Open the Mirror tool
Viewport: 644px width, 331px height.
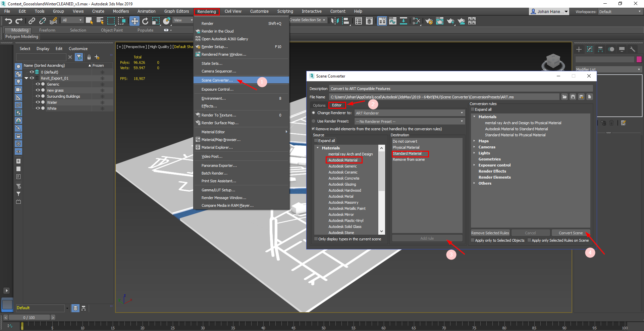click(335, 21)
